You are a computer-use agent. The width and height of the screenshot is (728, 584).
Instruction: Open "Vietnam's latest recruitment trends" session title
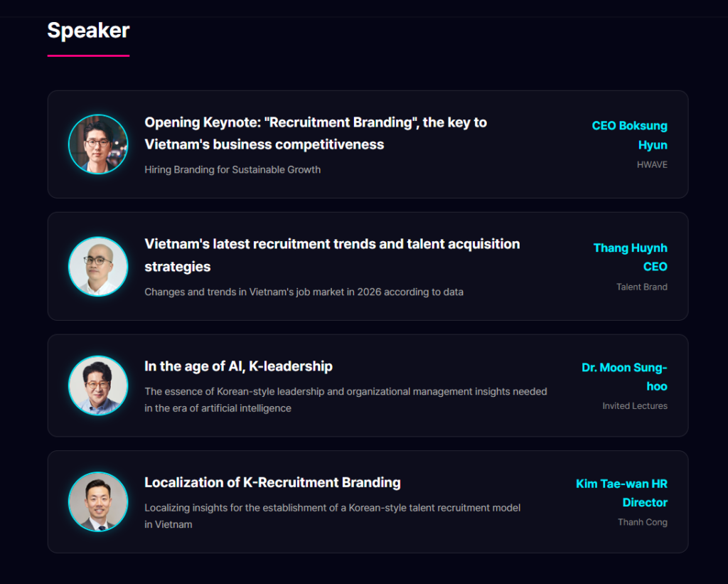pyautogui.click(x=331, y=255)
